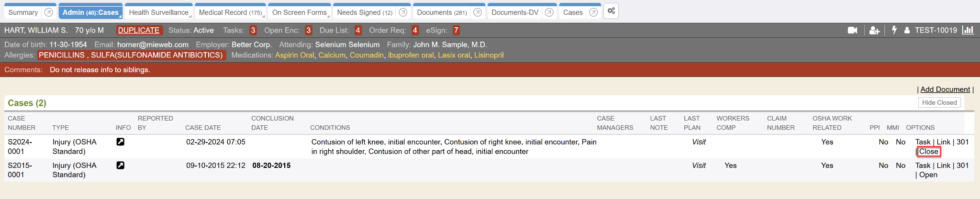Expand the Admin Cases tab dropdown
This screenshot has height=199, width=980.
(121, 17)
